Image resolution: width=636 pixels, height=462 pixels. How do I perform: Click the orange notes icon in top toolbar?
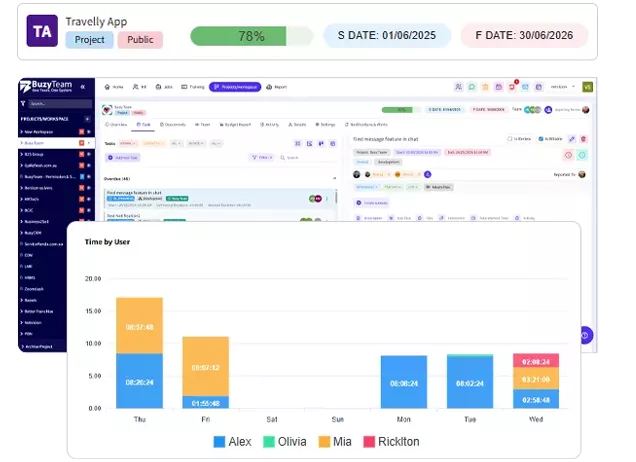pos(485,87)
